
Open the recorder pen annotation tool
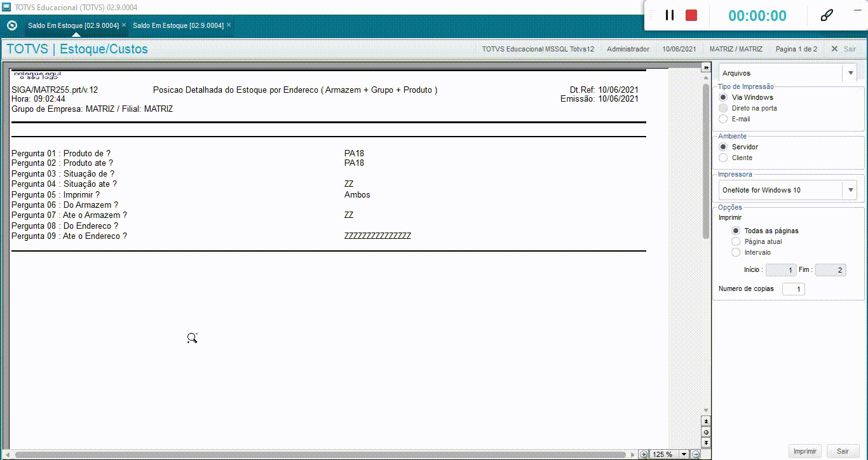[827, 15]
